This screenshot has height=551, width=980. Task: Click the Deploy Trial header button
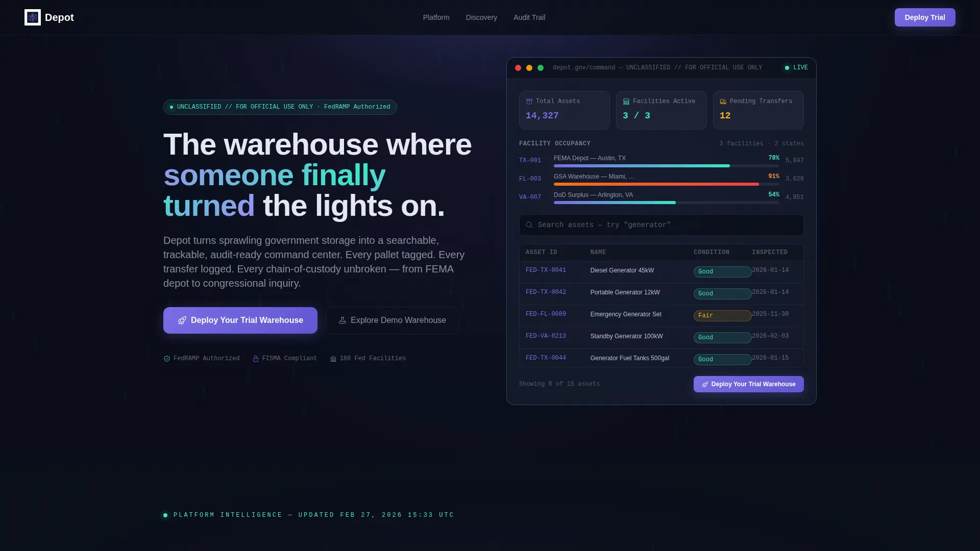(x=925, y=17)
